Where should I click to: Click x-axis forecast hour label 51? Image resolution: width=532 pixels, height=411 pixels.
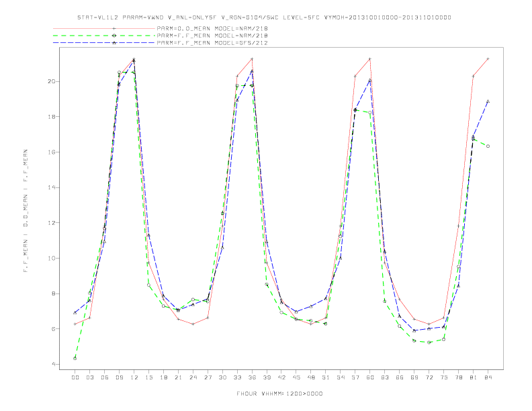326,377
